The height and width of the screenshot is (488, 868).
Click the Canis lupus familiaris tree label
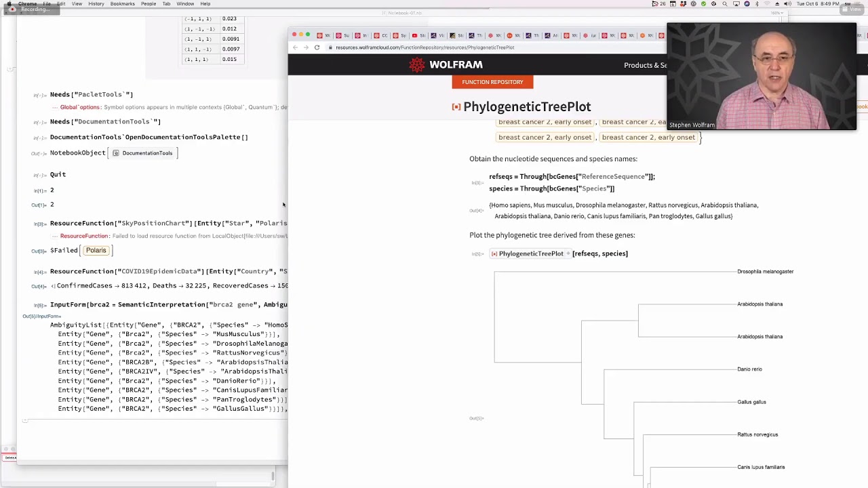tap(761, 467)
